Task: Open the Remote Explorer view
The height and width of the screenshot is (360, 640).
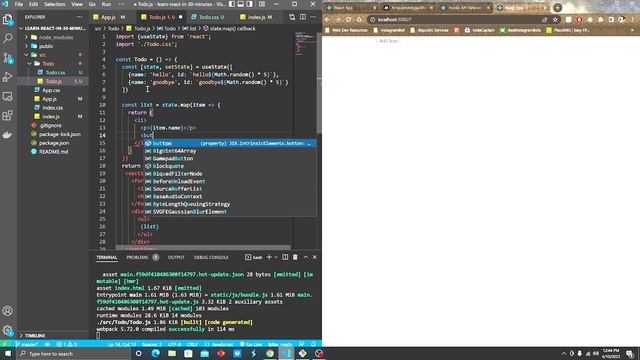Action: 8,96
